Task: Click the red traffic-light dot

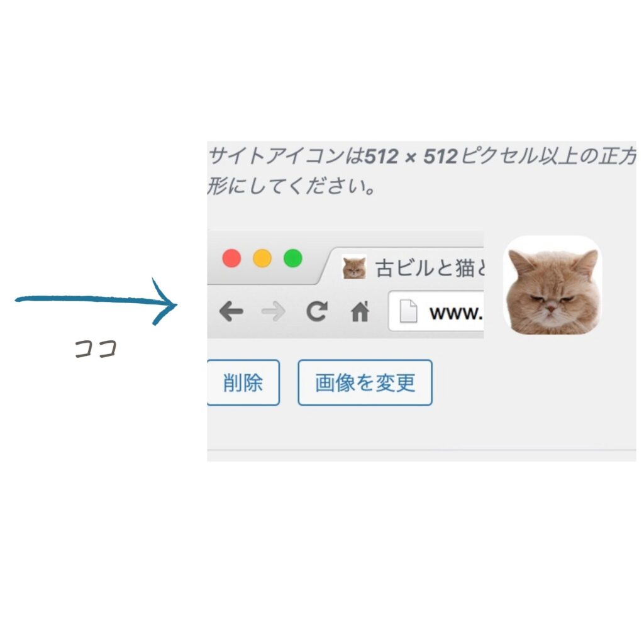Action: [231, 258]
